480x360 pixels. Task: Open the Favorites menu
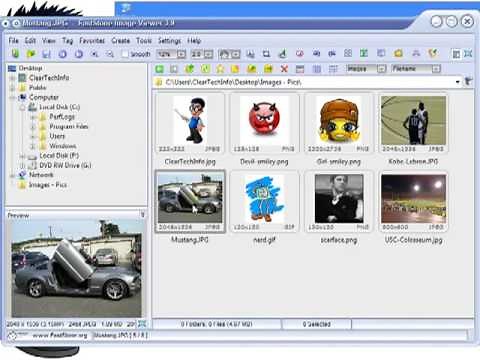click(92, 41)
